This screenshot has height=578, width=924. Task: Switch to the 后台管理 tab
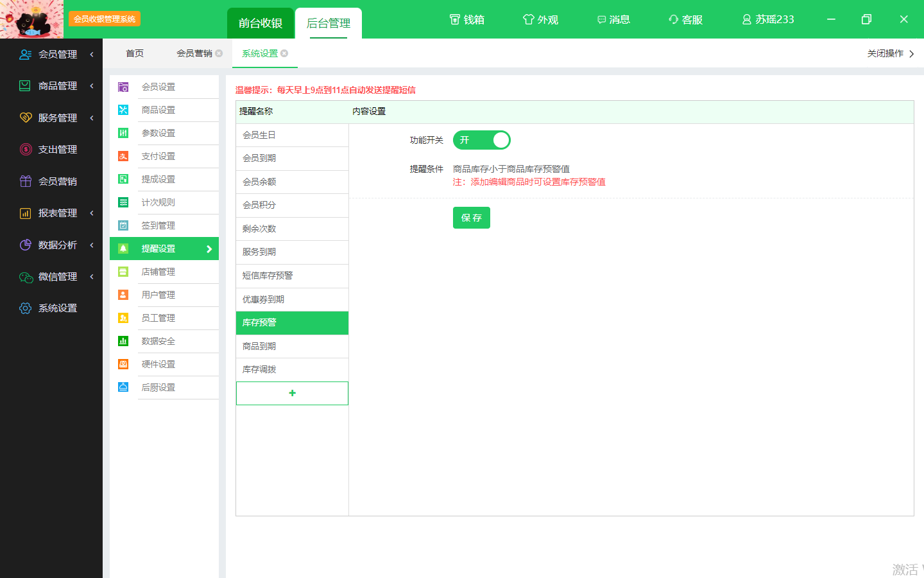(x=329, y=23)
